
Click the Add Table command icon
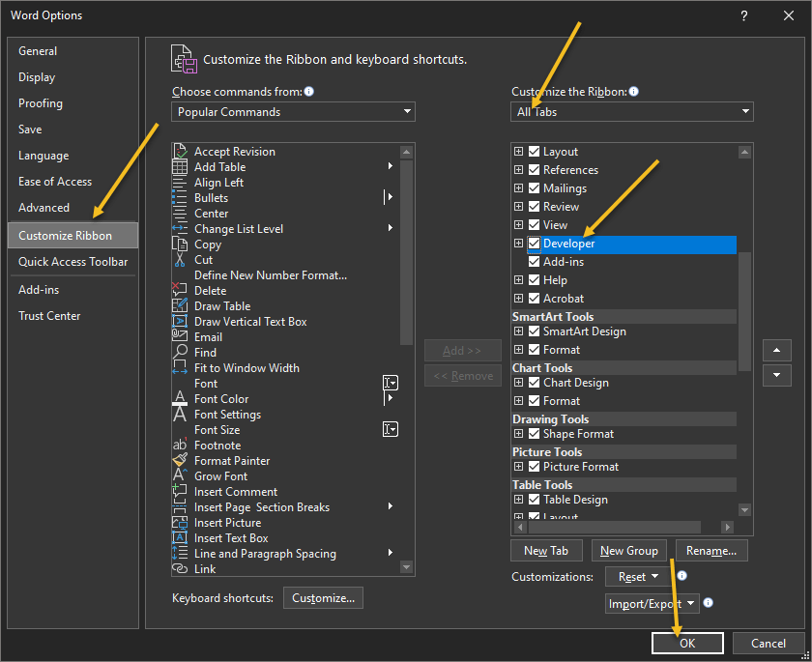179,167
